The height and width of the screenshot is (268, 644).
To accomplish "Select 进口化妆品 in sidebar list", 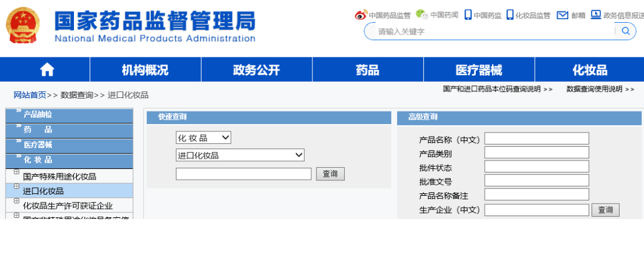I will point(43,191).
